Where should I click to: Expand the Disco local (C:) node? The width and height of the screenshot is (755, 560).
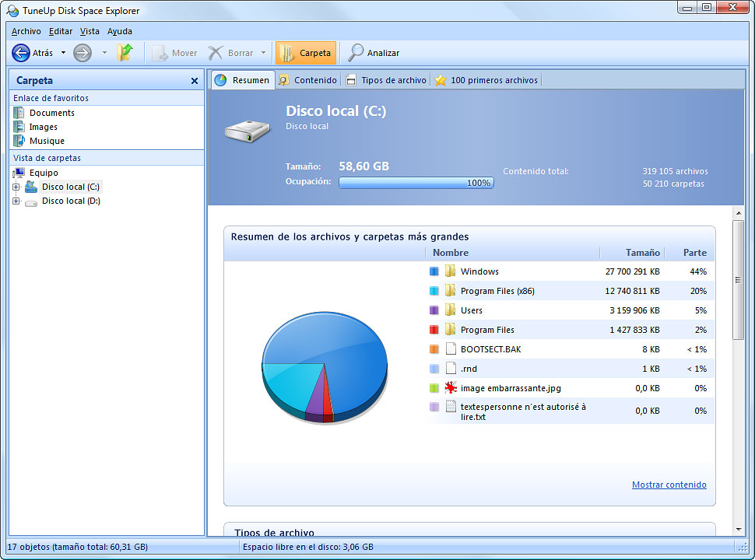[16, 187]
